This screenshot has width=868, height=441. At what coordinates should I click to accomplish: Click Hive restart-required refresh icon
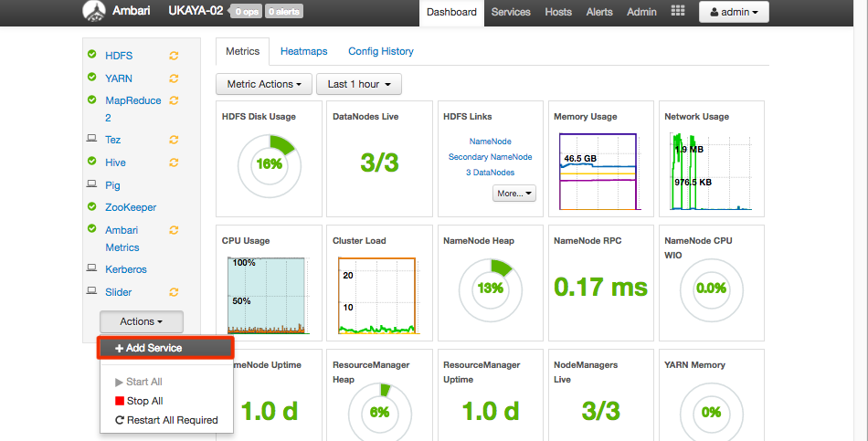coord(174,163)
